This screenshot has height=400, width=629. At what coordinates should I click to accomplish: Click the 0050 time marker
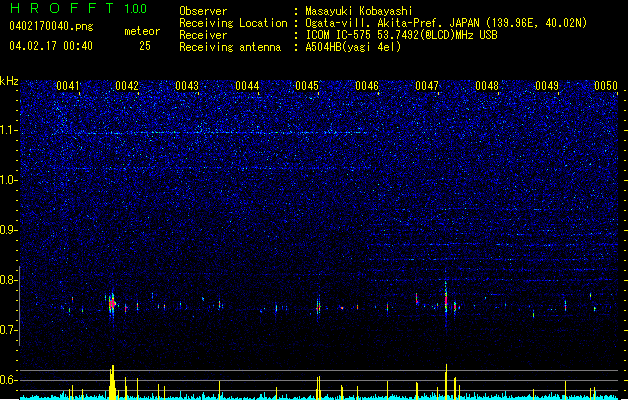point(606,86)
